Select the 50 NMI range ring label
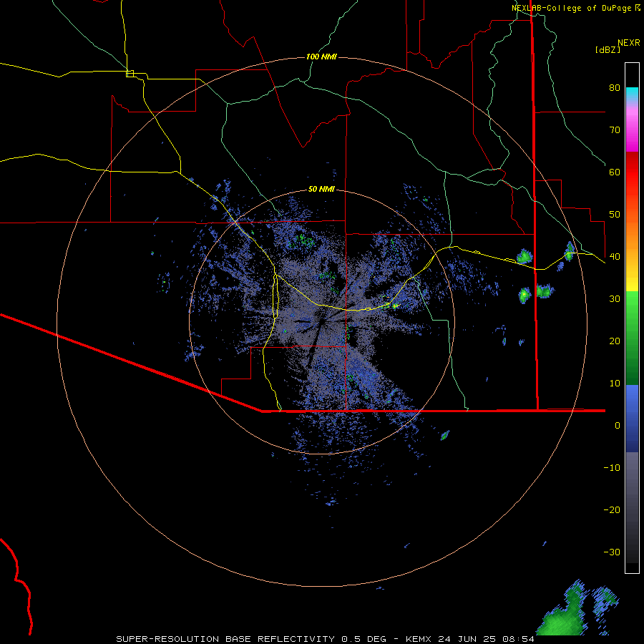This screenshot has height=644, width=644. click(321, 189)
